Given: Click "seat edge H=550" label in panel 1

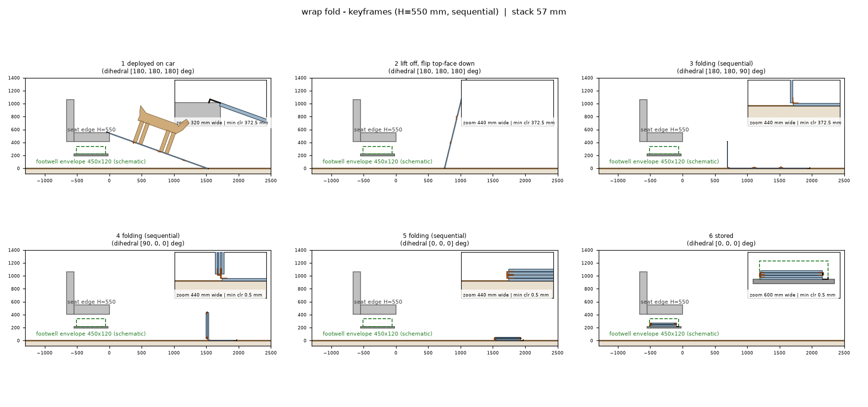Looking at the screenshot, I should [91, 130].
